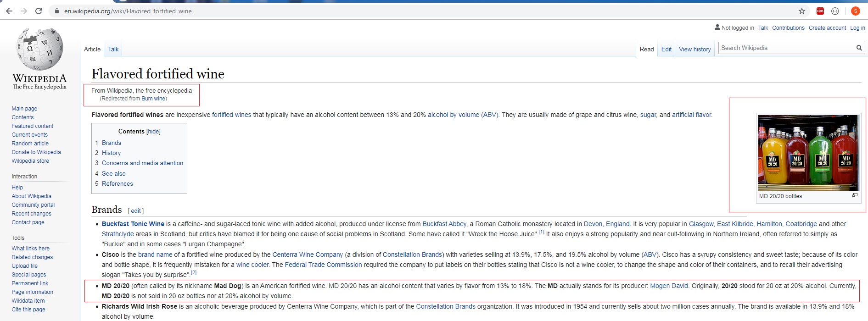This screenshot has height=321, width=868.
Task: Open Main page in sidebar
Action: pyautogui.click(x=24, y=109)
